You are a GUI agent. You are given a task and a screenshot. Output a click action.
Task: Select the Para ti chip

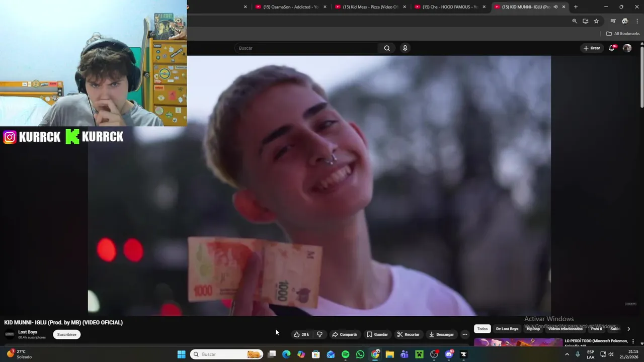click(x=597, y=329)
